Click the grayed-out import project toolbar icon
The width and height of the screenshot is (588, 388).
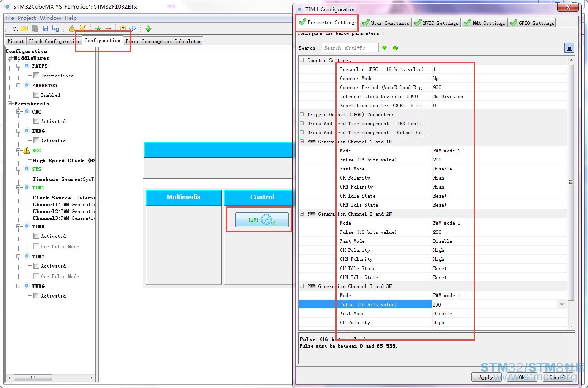(x=35, y=28)
